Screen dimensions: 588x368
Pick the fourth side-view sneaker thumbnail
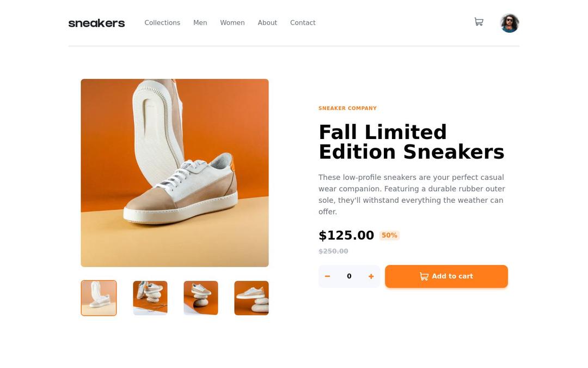pyautogui.click(x=252, y=298)
